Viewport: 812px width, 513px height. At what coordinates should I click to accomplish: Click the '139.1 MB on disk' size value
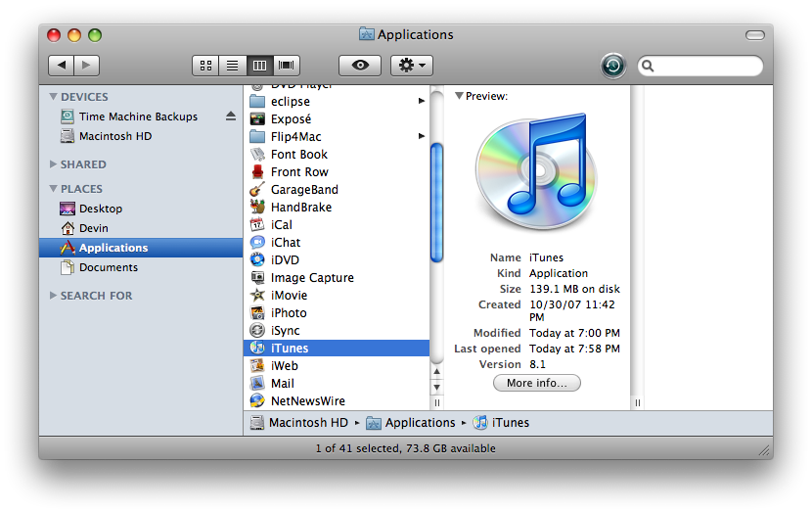pyautogui.click(x=574, y=289)
